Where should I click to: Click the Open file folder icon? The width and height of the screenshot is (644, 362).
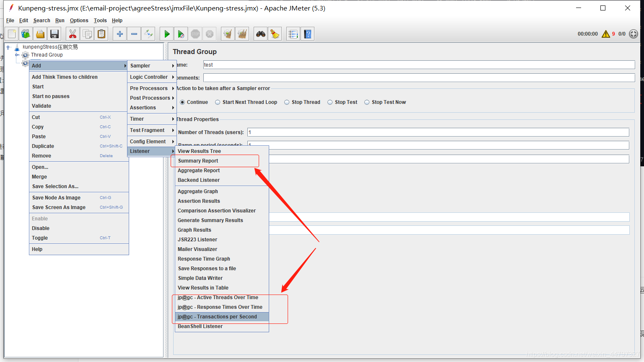point(40,34)
